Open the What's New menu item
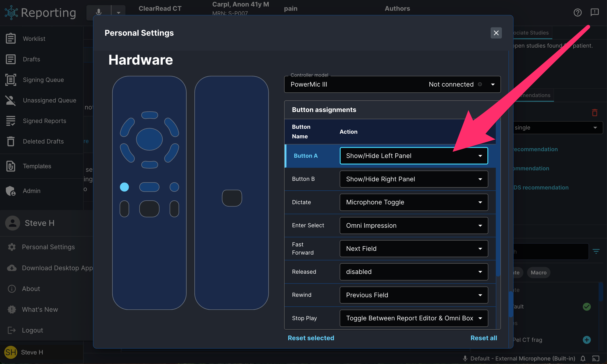This screenshot has width=607, height=364. point(40,310)
